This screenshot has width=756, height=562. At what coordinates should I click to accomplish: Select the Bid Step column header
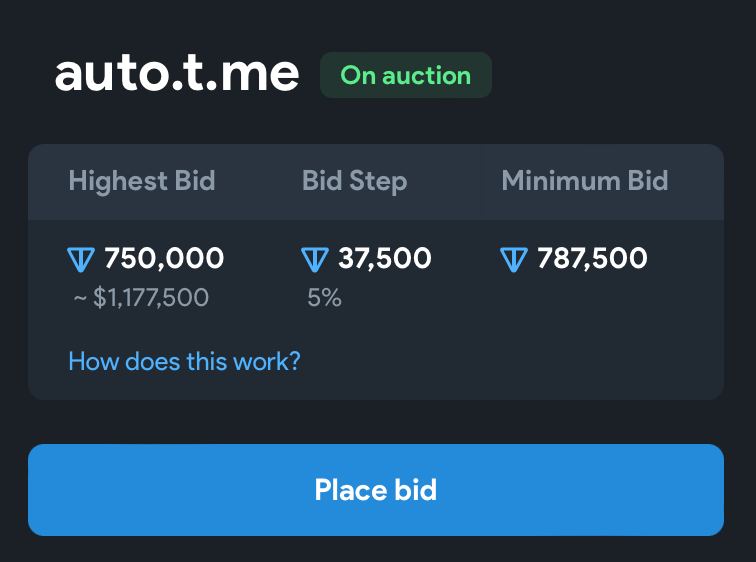[x=354, y=181]
